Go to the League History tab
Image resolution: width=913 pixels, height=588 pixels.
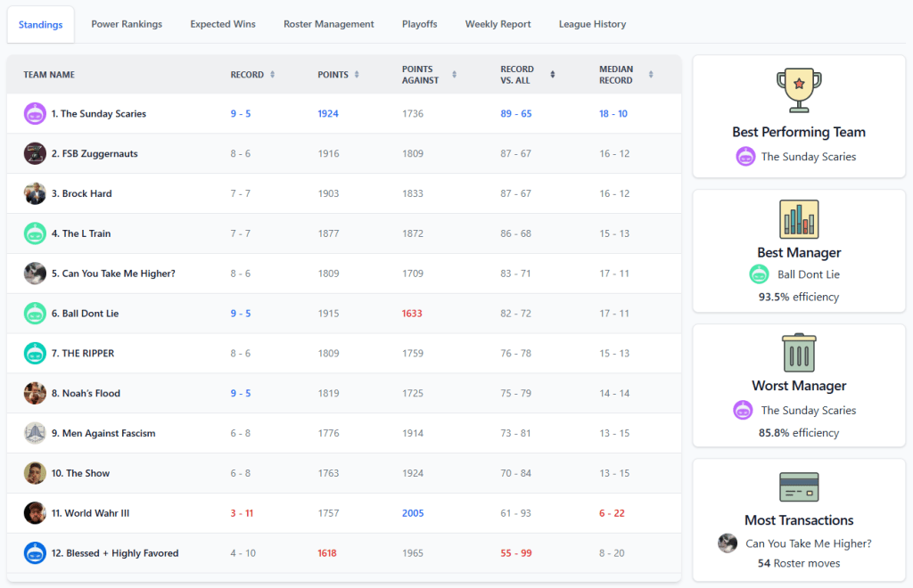[592, 24]
